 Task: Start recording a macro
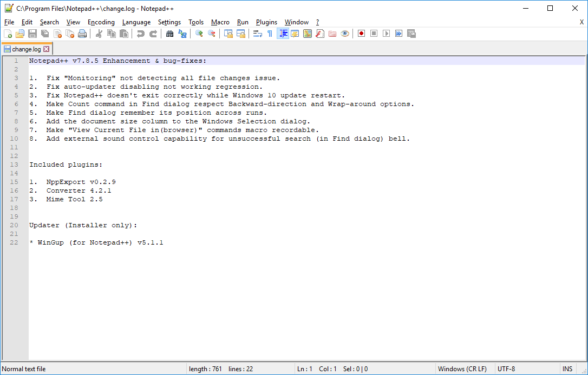coord(361,33)
